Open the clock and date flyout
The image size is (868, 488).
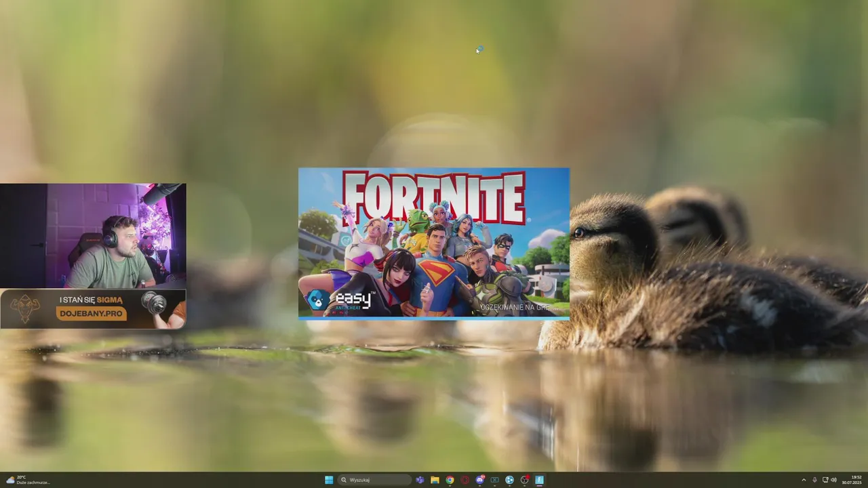852,480
